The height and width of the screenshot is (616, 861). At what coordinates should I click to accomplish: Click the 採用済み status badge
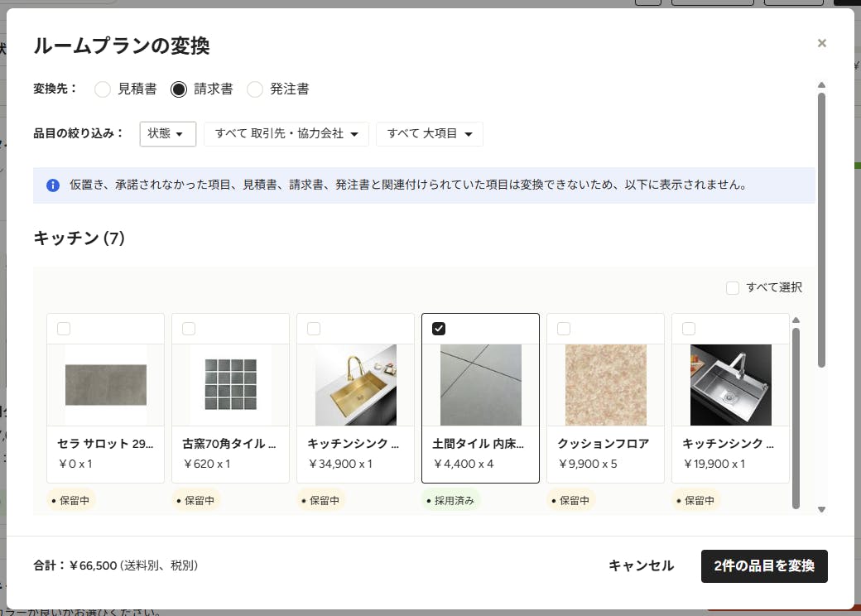click(x=451, y=501)
